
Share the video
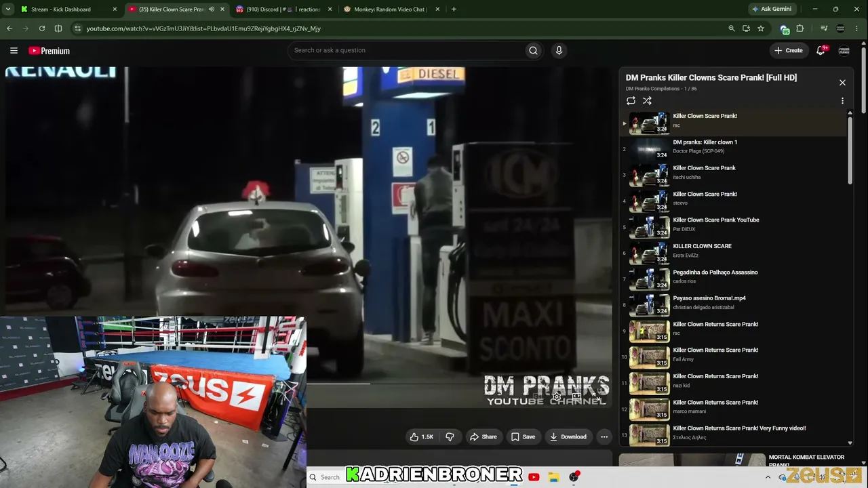(484, 437)
